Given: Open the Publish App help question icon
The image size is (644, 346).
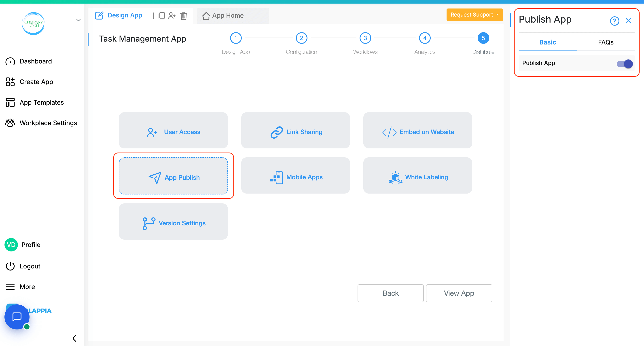Looking at the screenshot, I should click(x=614, y=21).
